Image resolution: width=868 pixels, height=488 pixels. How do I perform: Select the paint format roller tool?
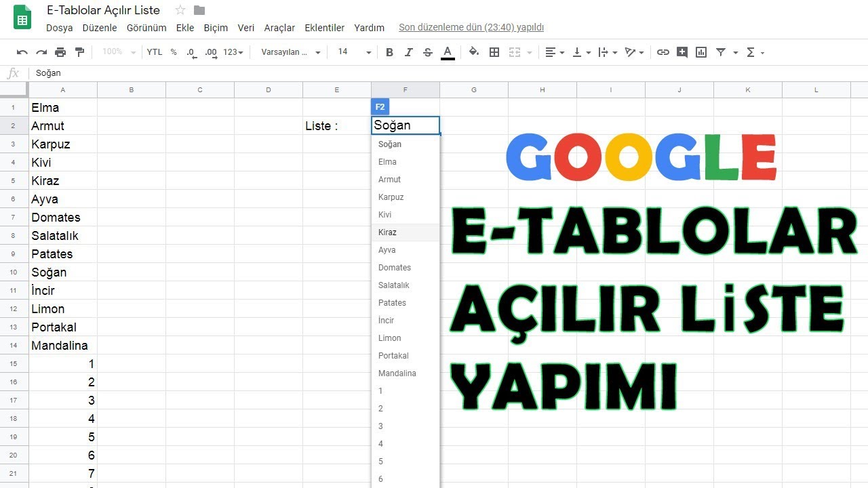[x=79, y=52]
